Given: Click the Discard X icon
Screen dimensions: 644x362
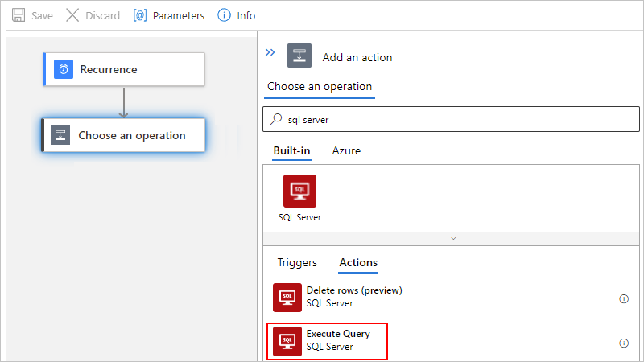Looking at the screenshot, I should pyautogui.click(x=72, y=15).
